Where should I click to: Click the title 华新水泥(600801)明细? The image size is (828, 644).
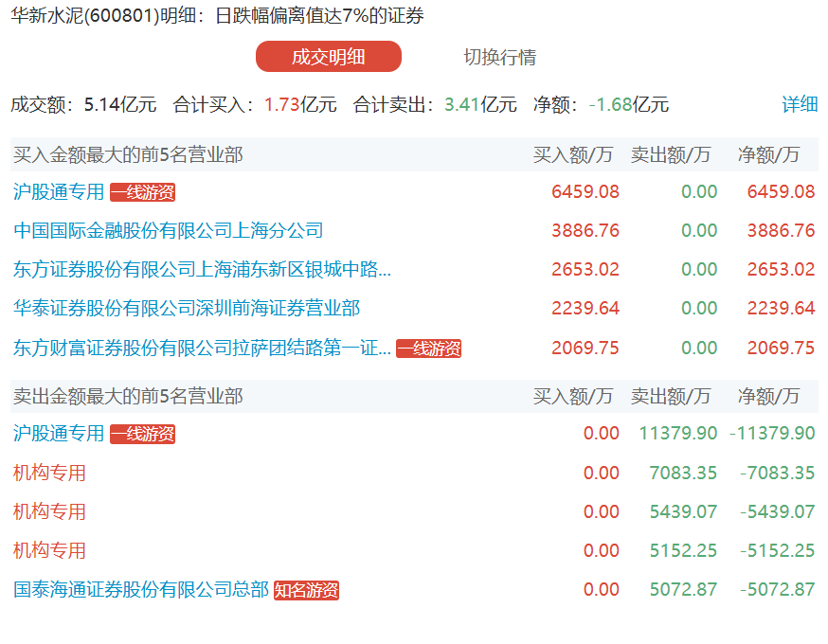[103, 15]
